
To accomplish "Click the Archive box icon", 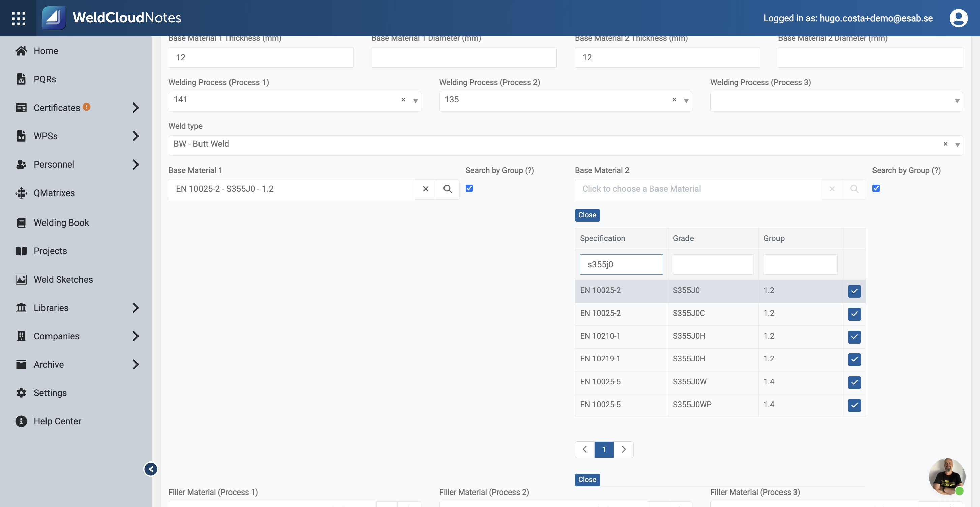I will (21, 364).
